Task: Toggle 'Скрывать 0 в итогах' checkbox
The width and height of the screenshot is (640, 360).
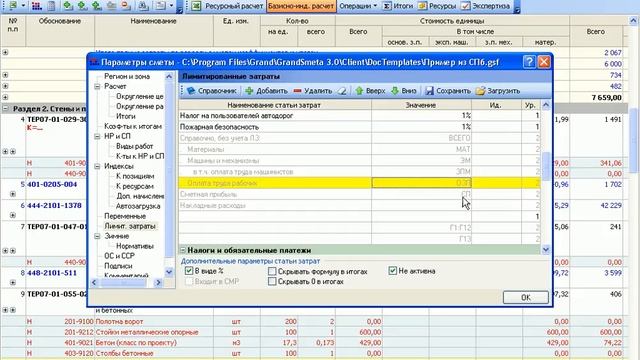Action: [272, 281]
